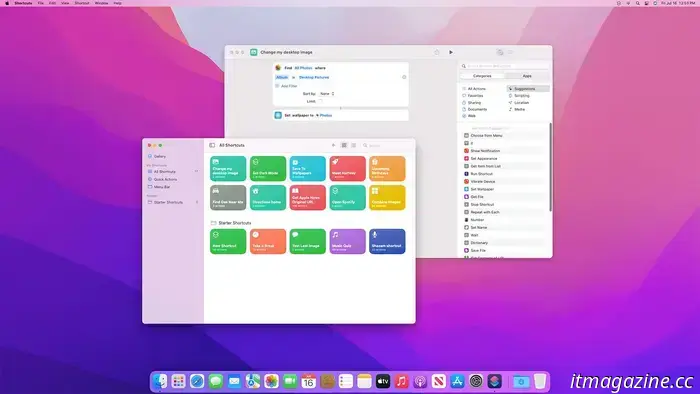Screen dimensions: 700x394
Task: Open the Directions home shortcut tile
Action: pyautogui.click(x=268, y=198)
